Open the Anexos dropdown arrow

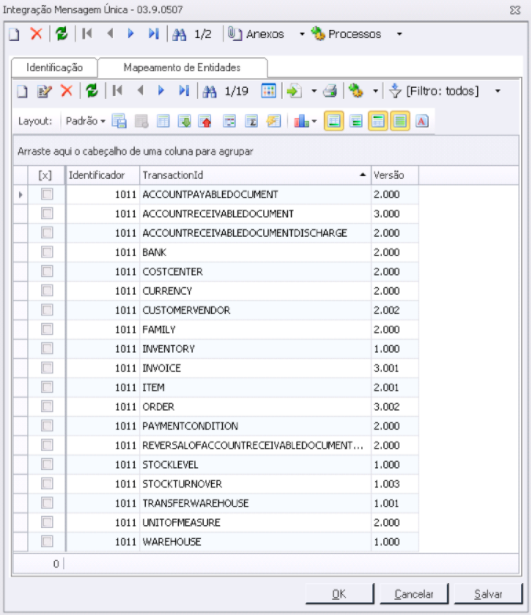click(x=302, y=35)
